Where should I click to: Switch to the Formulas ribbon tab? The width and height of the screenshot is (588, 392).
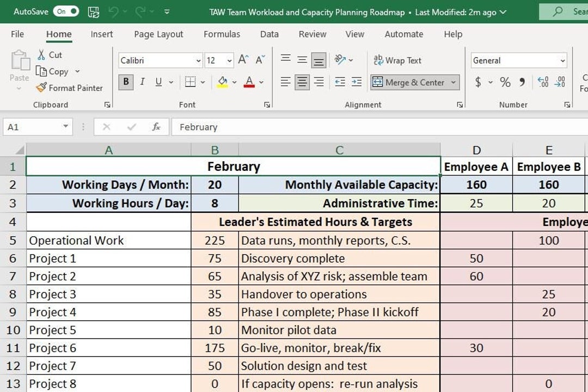[222, 34]
